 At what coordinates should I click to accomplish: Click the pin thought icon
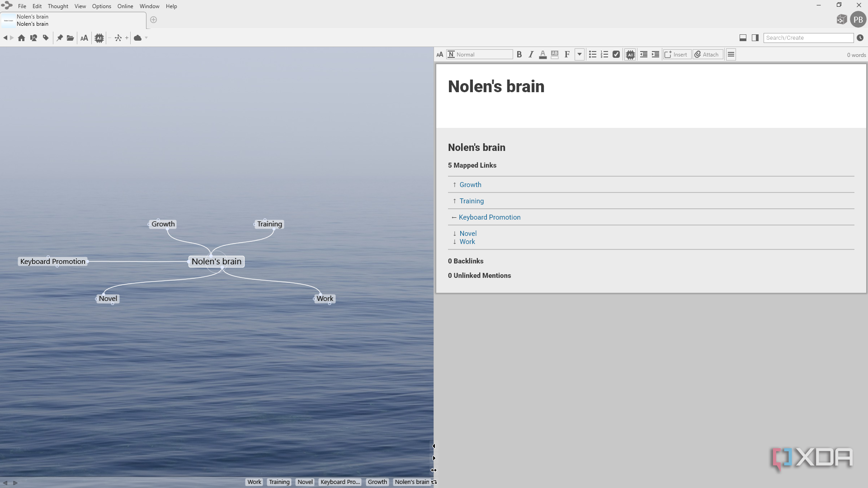[x=59, y=38]
